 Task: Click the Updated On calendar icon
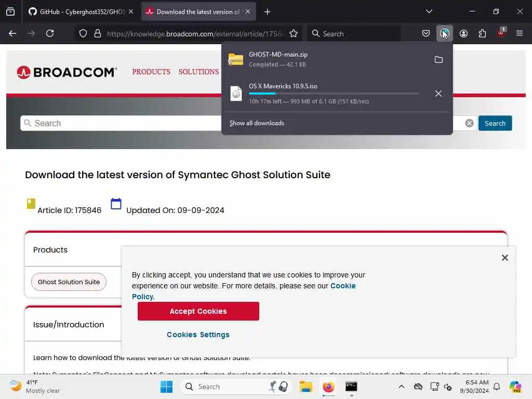point(116,204)
